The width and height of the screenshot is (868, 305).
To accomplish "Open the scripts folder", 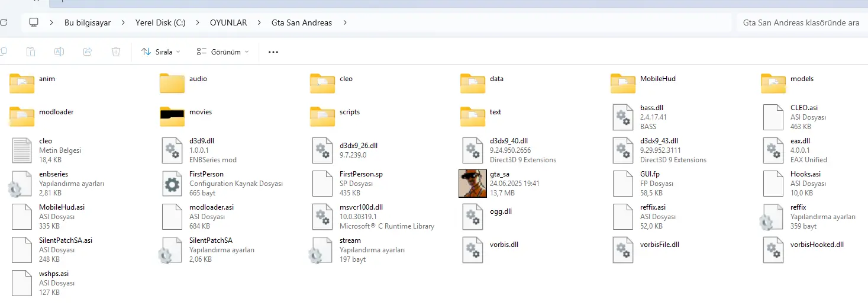I will [322, 117].
